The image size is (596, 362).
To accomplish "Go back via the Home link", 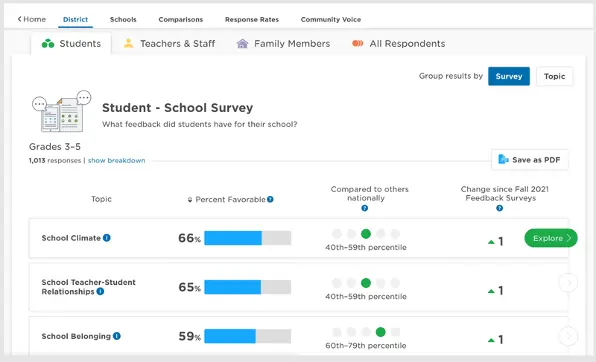I will pyautogui.click(x=32, y=19).
